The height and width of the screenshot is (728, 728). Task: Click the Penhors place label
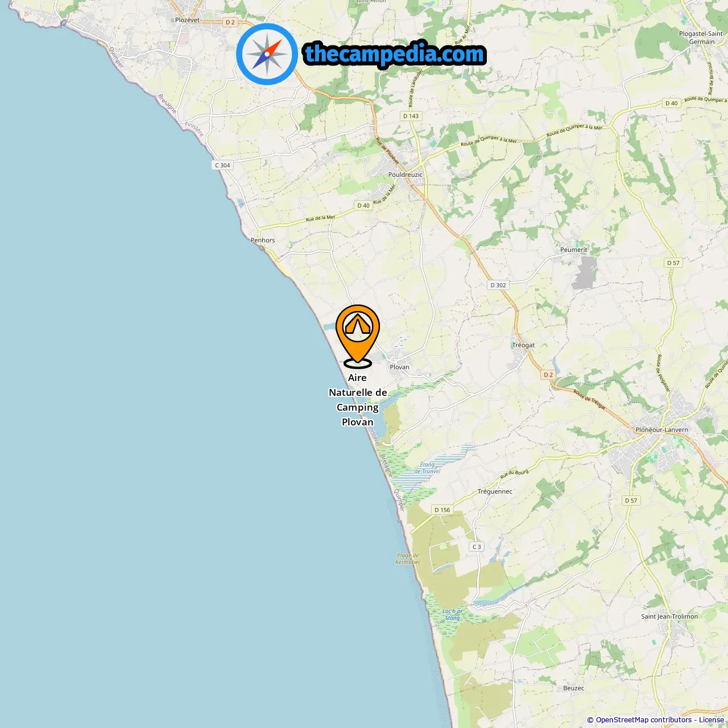click(x=263, y=241)
